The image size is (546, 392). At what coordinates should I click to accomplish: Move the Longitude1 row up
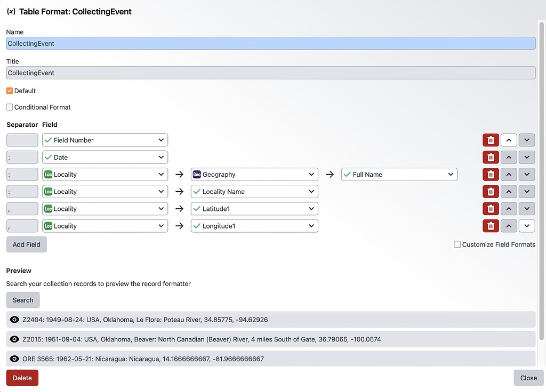point(509,225)
